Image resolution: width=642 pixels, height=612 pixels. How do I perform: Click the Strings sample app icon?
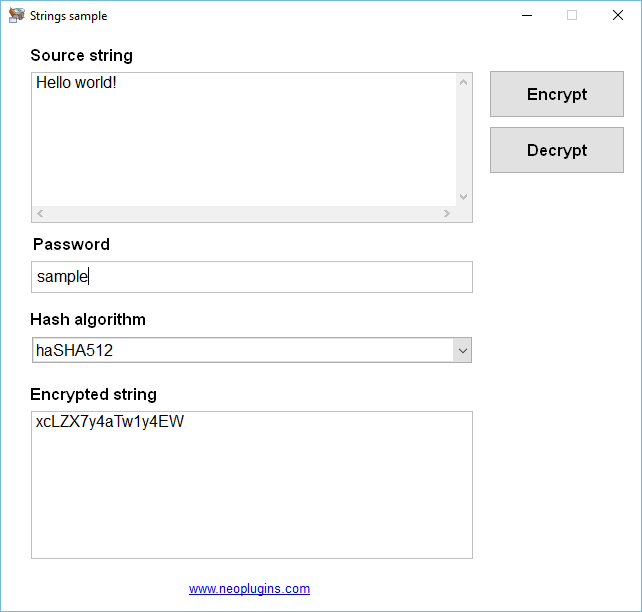[x=16, y=15]
